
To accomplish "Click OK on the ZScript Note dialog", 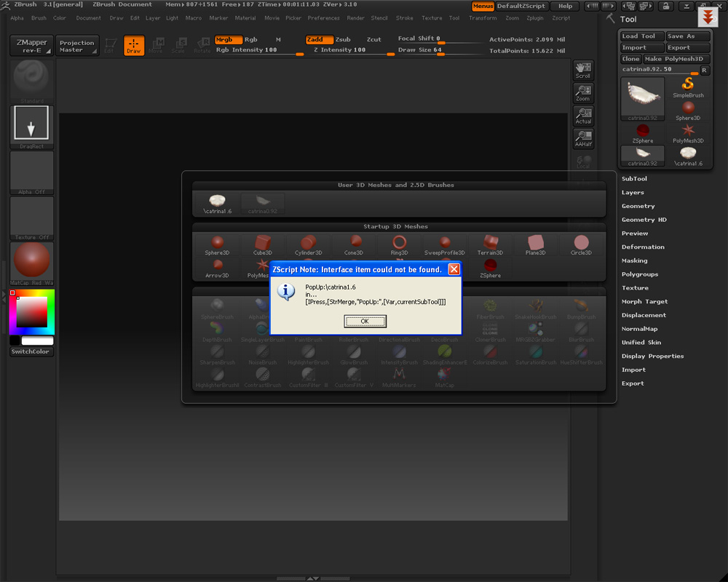I will pos(365,321).
